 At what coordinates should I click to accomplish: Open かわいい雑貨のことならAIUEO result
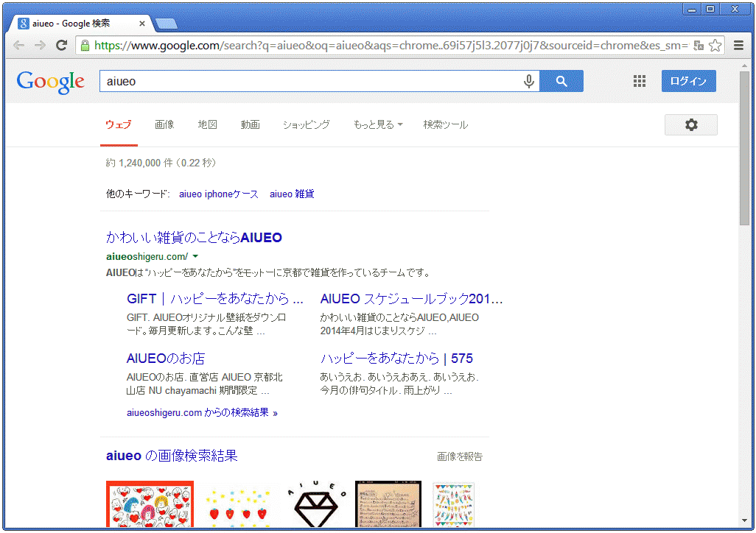coord(194,238)
